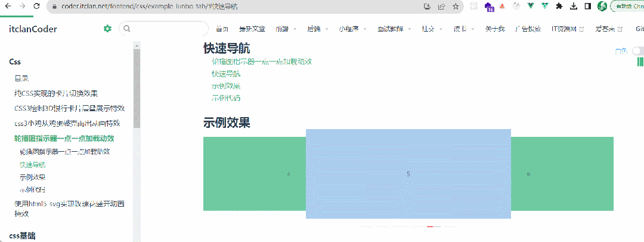Open the Chrome downloads icon
This screenshot has width=644, height=242.
(x=574, y=6)
